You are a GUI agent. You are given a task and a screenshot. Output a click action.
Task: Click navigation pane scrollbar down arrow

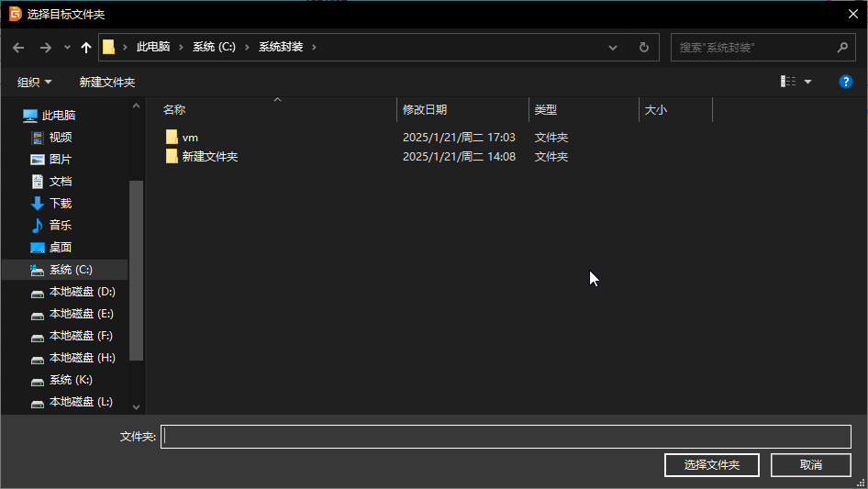(136, 406)
